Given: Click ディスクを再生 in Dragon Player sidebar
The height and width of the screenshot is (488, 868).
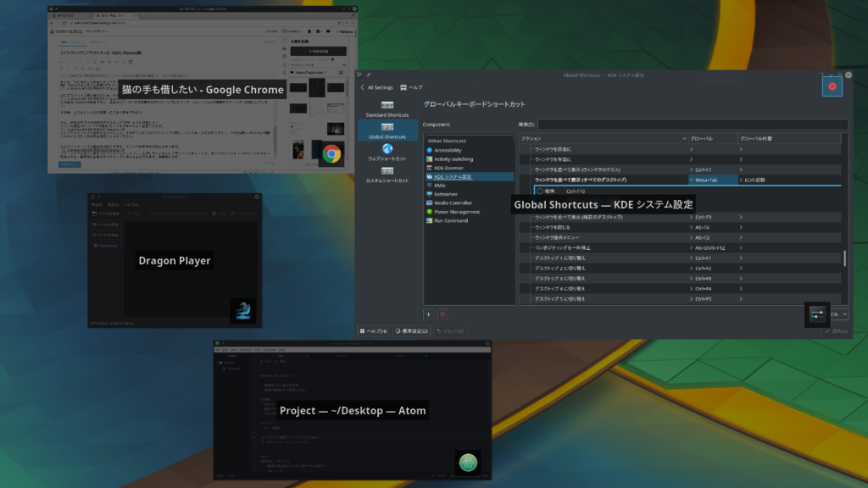Looking at the screenshot, I should point(105,236).
